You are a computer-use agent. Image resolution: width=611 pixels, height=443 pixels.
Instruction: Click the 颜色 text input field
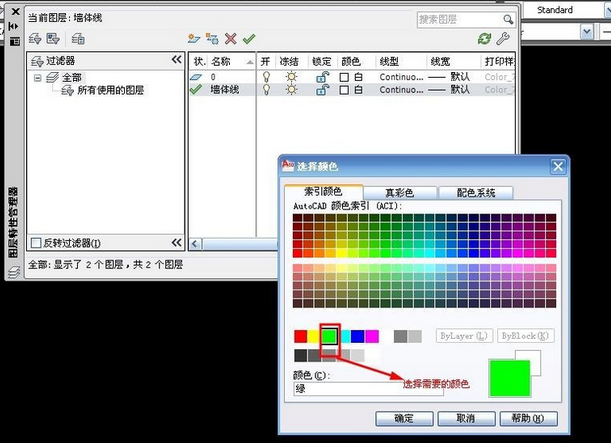pyautogui.click(x=368, y=389)
